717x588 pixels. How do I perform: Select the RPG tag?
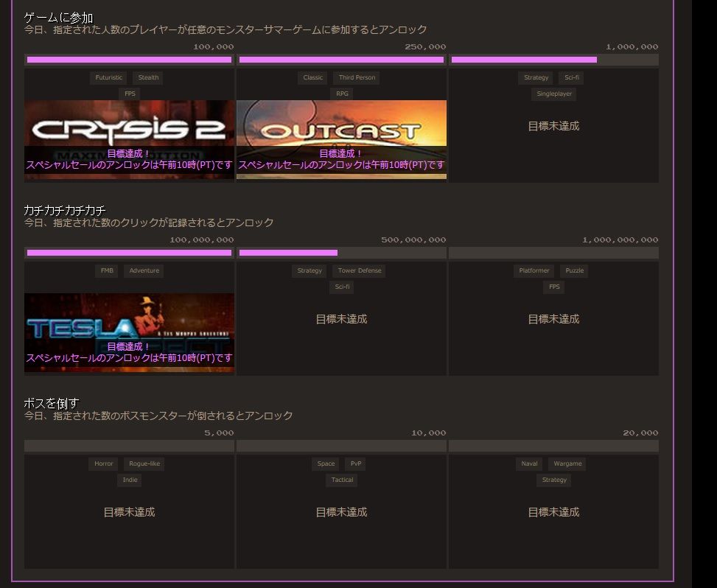[342, 94]
